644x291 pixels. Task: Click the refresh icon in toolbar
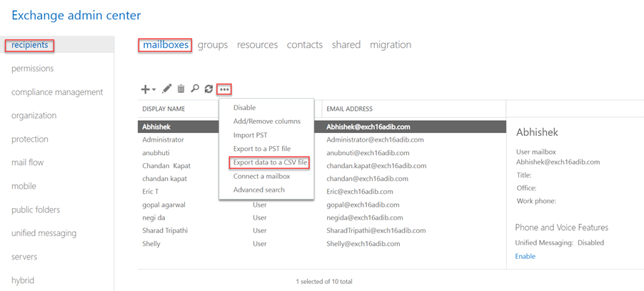pos(209,89)
